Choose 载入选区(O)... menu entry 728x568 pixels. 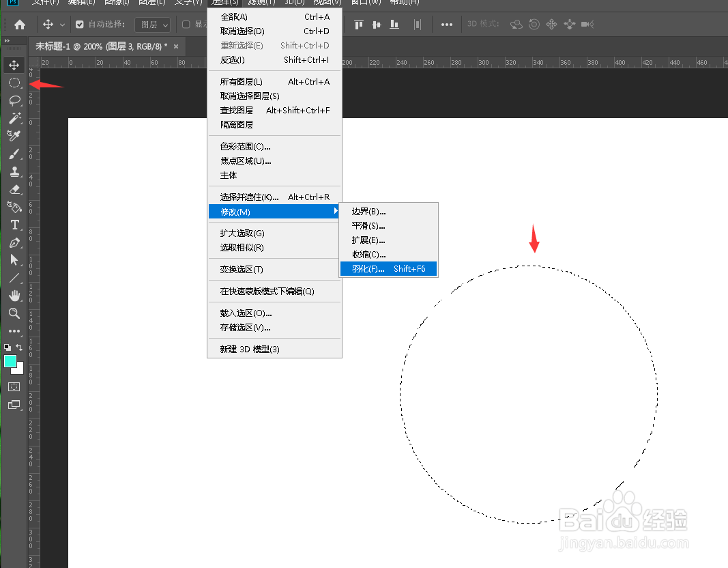[274, 313]
